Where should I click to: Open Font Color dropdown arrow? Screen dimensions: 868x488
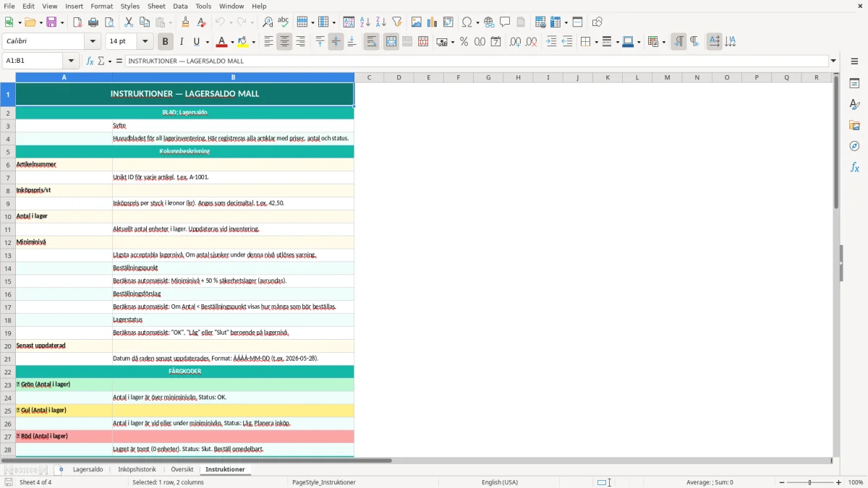[233, 42]
